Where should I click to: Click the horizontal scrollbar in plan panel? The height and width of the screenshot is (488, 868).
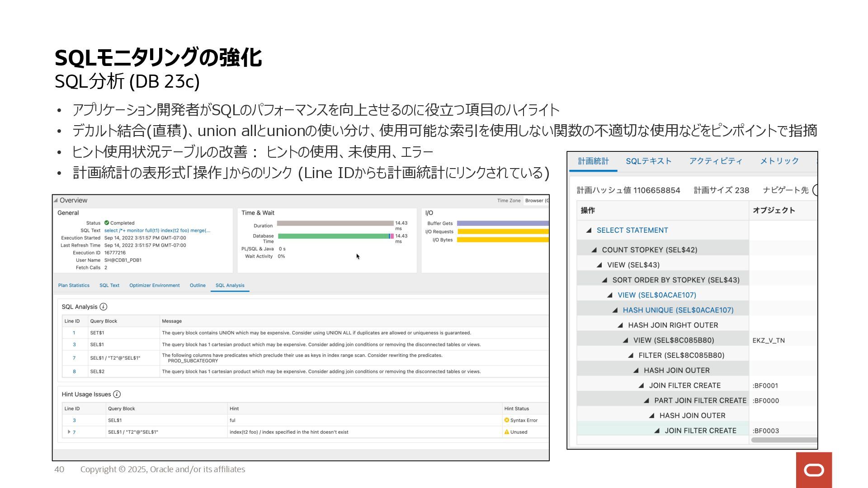tap(784, 440)
